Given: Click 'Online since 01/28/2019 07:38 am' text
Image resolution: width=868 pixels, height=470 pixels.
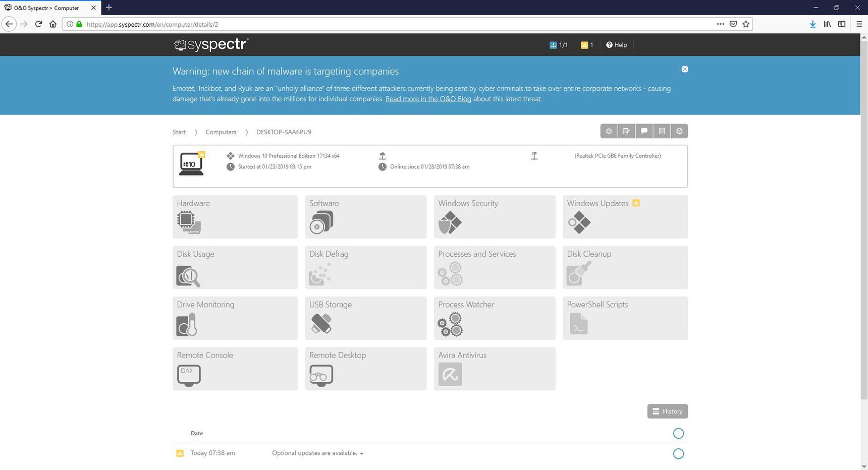Looking at the screenshot, I should point(429,167).
